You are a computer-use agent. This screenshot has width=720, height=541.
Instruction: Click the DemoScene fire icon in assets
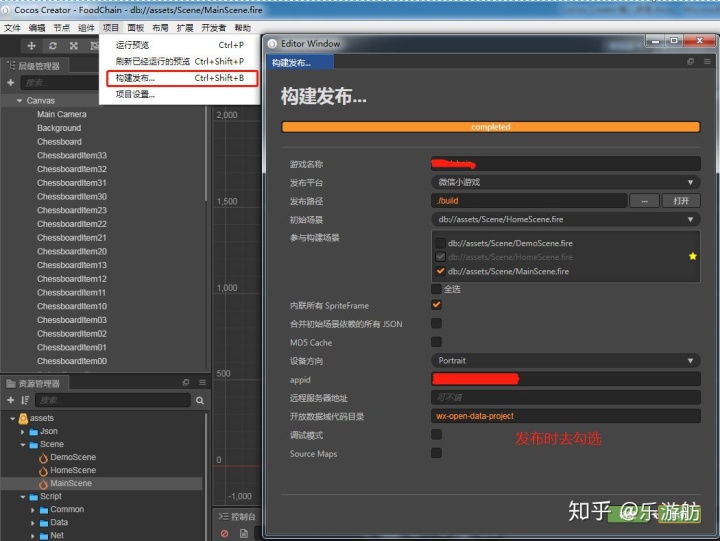[43, 458]
